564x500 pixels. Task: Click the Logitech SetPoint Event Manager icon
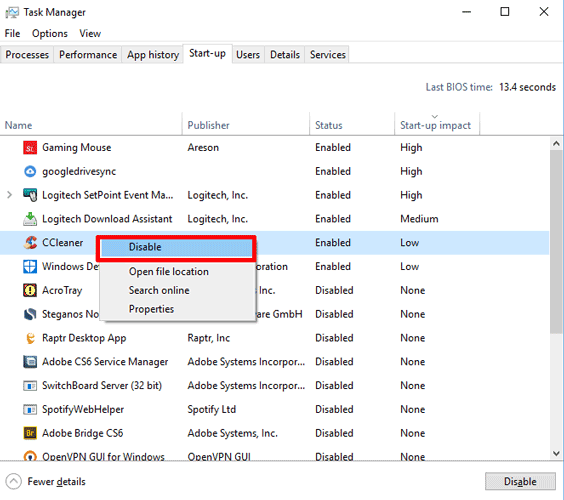(30, 195)
